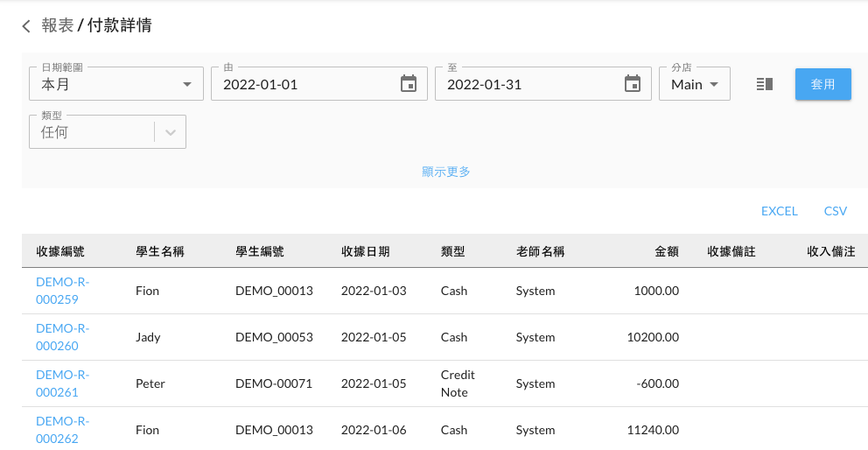Screen dimensions: 868x450
Task: Click student number DEMO_00053
Action: pyautogui.click(x=274, y=337)
